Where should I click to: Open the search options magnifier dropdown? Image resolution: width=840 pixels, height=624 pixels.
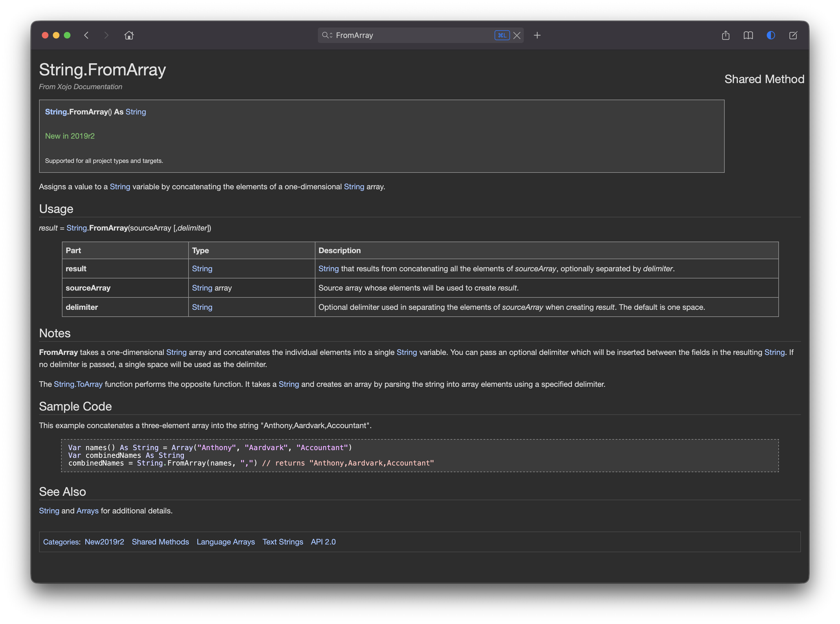327,35
